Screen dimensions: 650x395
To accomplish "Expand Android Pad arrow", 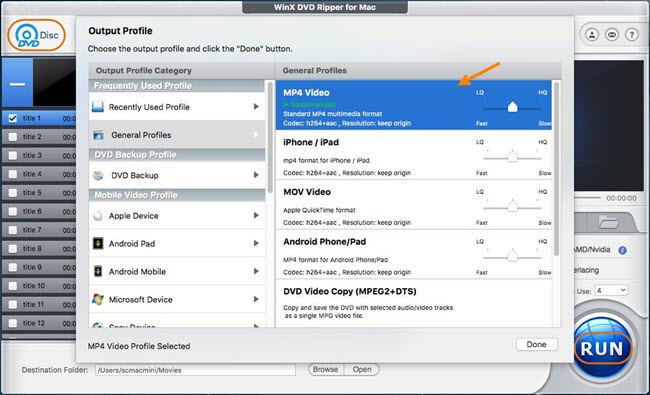I will click(256, 243).
